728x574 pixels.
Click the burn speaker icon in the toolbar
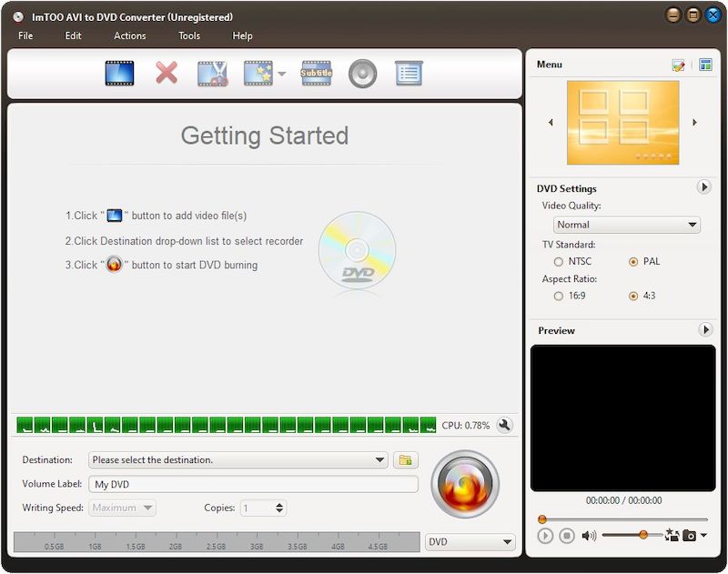click(364, 73)
